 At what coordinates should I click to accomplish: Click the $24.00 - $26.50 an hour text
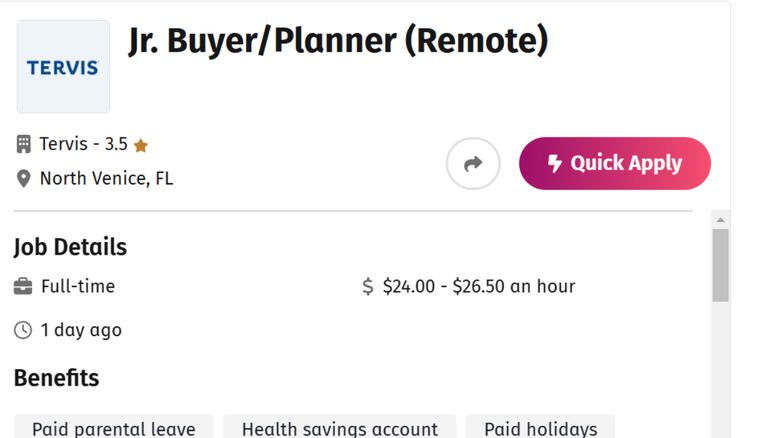click(479, 286)
